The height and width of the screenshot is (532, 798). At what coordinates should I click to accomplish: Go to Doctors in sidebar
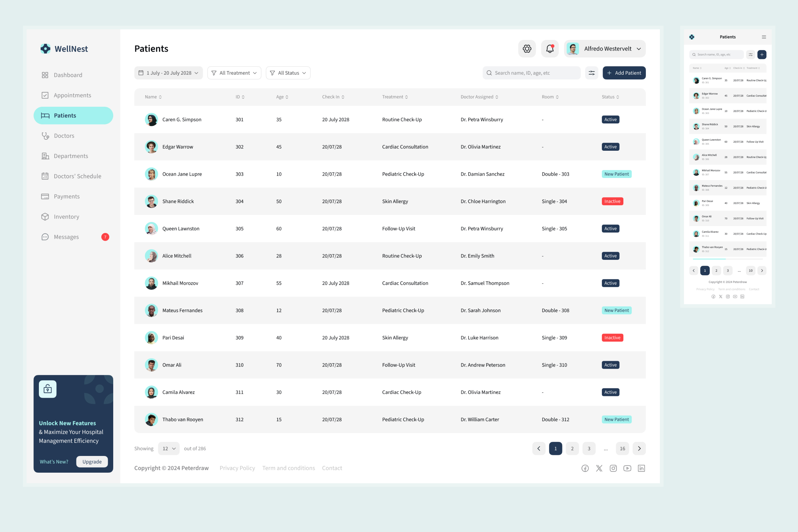(x=64, y=136)
